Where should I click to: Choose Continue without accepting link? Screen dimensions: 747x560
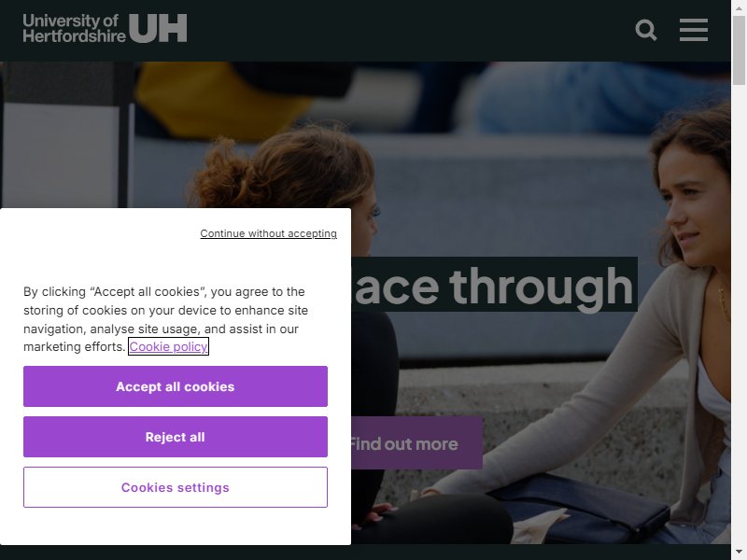click(x=268, y=233)
